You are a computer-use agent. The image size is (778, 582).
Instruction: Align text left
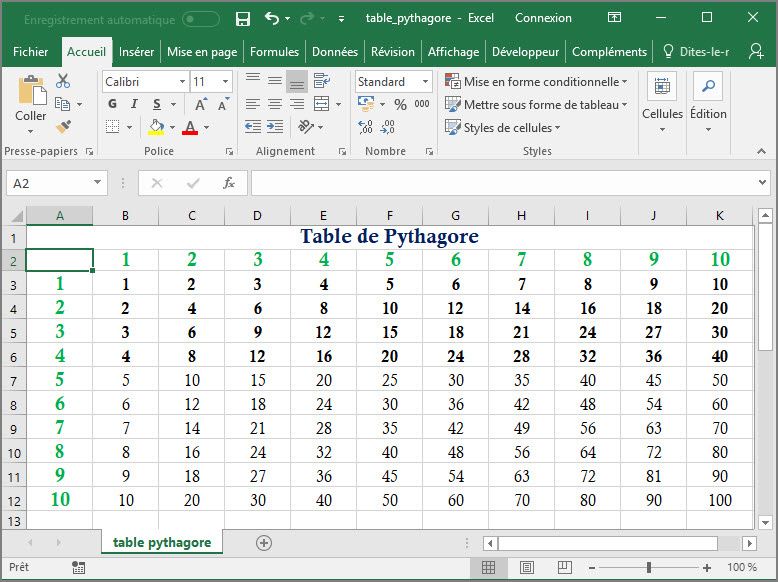253,104
